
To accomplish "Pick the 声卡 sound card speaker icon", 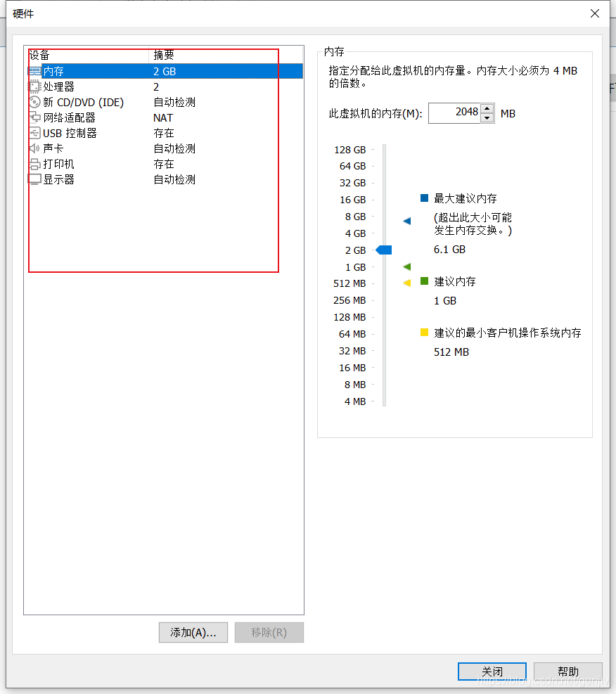I will [x=34, y=148].
